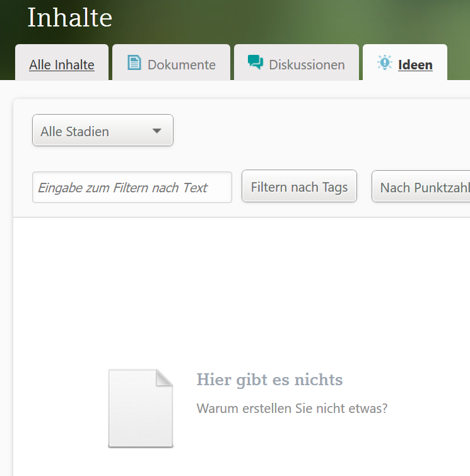Image resolution: width=470 pixels, height=476 pixels.
Task: Click the Warum erstellen Sie nicht etwas text
Action: tap(292, 409)
